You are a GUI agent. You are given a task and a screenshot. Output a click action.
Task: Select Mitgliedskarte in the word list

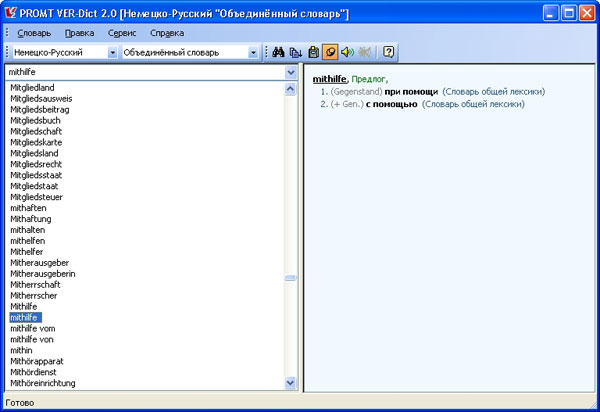pos(36,142)
